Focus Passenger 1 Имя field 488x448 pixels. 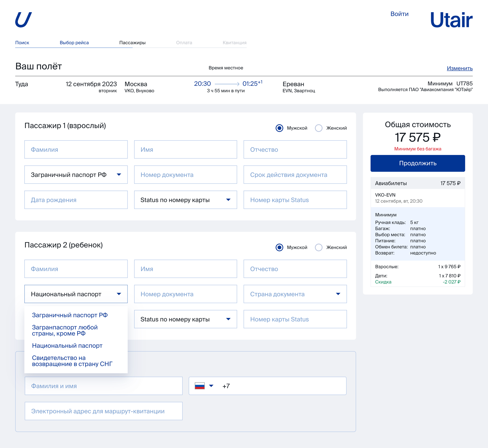[x=185, y=150]
